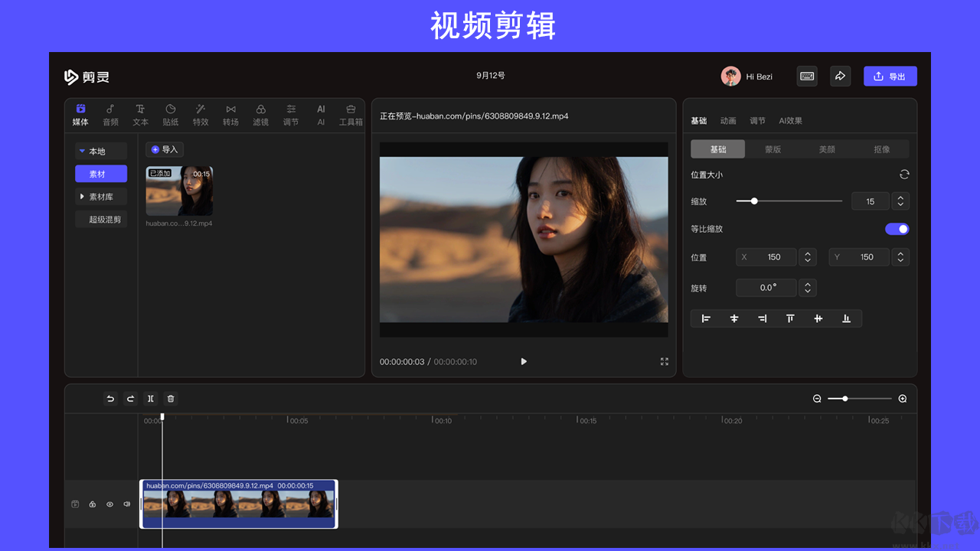This screenshot has height=551, width=980.
Task: Click the 导出 export button
Action: pos(890,76)
